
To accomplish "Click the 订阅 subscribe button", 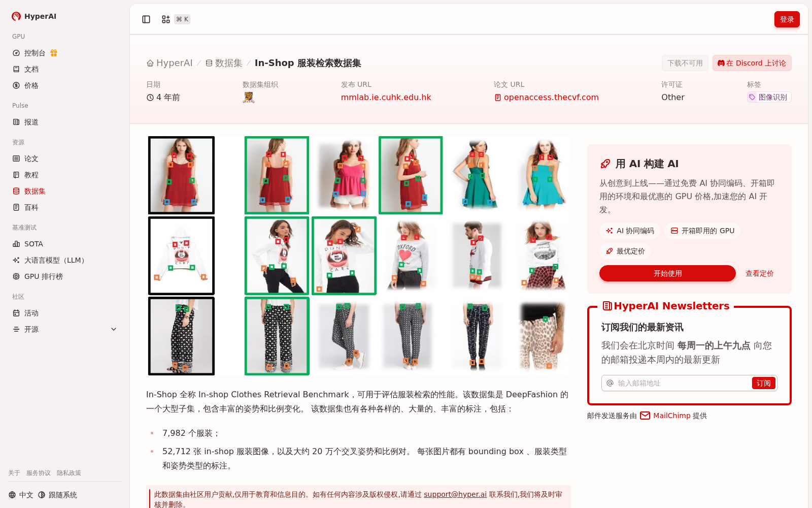I will 763,383.
